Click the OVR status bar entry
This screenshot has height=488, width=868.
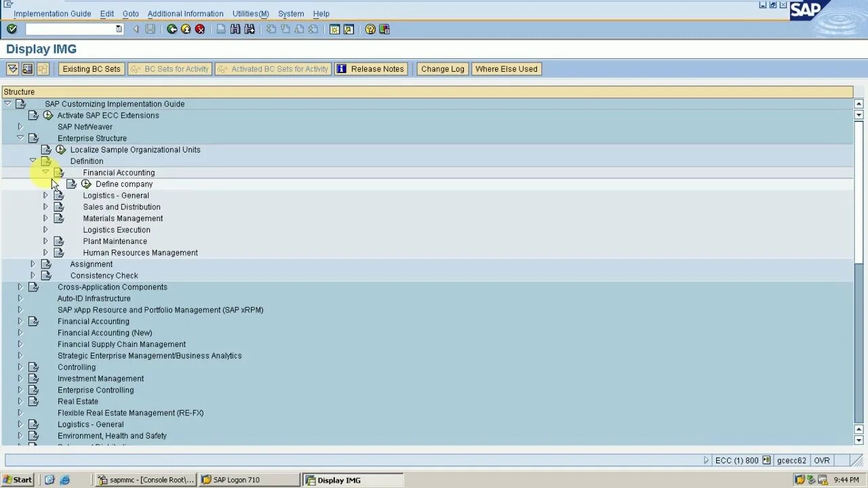(822, 460)
